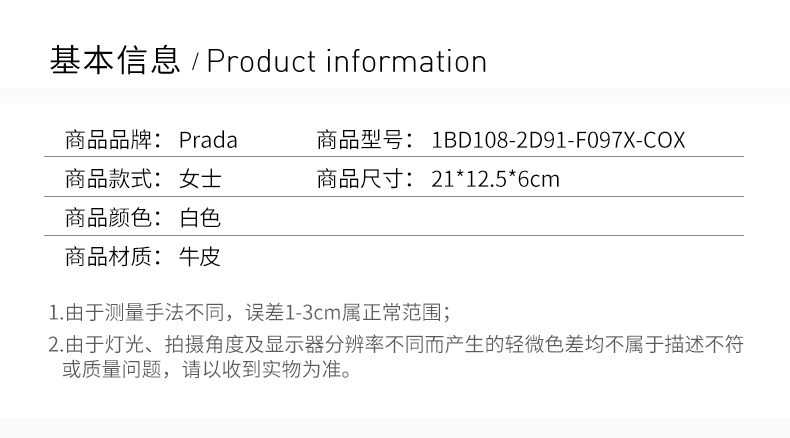Click the number 2. before the second note
Viewport: 790px width, 438px height.
click(55, 345)
